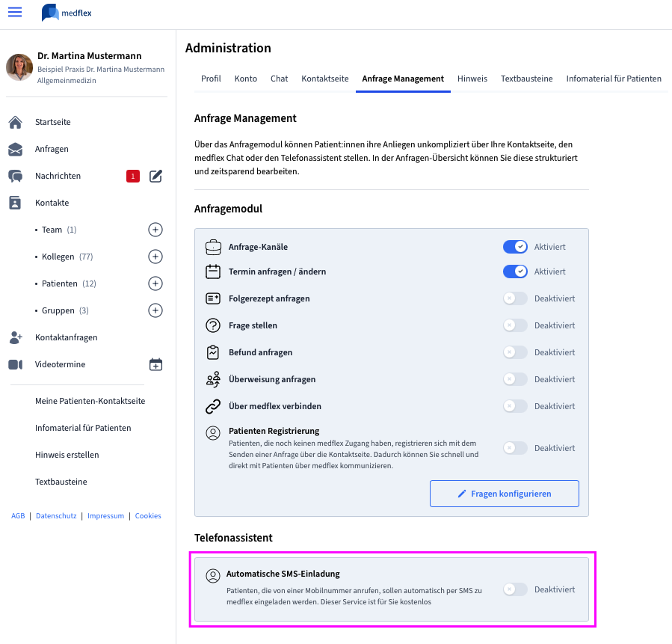Add a new Team member with plus icon
This screenshot has width=672, height=644.
coord(155,230)
